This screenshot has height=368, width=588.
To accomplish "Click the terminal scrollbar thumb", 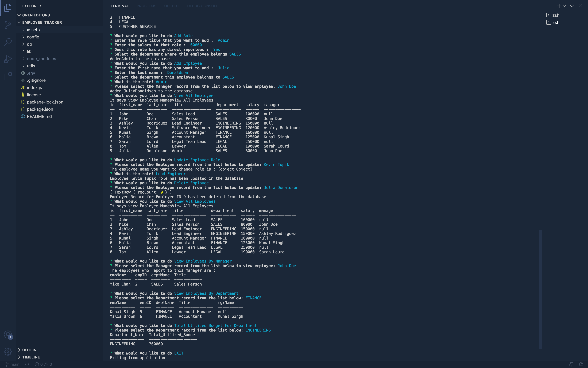I will (x=540, y=290).
